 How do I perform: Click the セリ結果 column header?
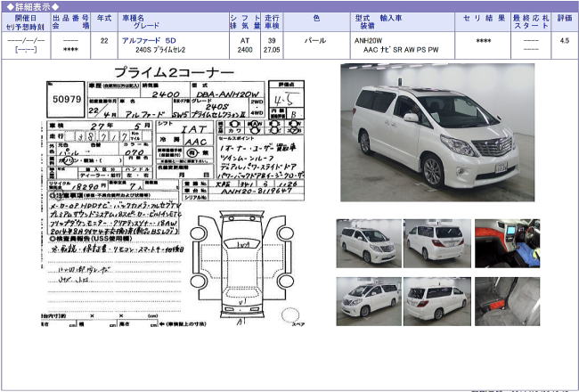coord(484,18)
